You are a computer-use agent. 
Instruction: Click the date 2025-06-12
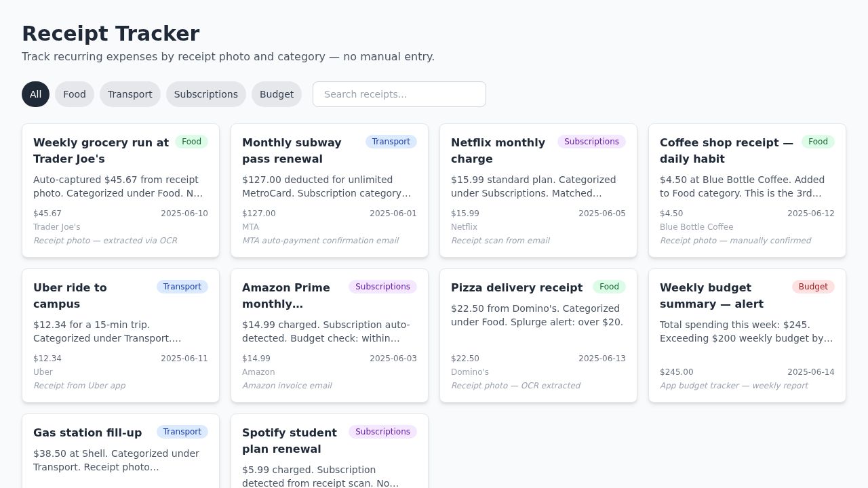click(x=811, y=213)
